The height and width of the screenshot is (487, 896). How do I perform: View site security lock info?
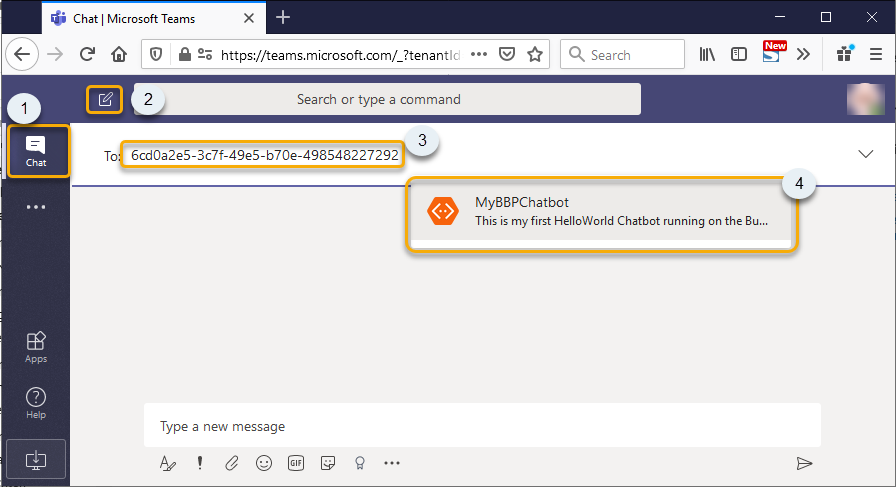tap(184, 54)
